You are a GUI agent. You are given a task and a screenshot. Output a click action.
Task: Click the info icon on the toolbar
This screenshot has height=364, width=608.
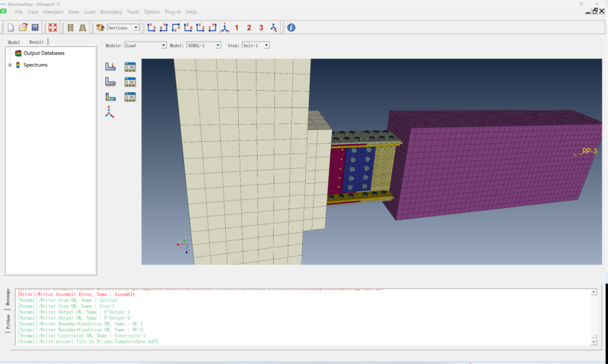tap(290, 27)
